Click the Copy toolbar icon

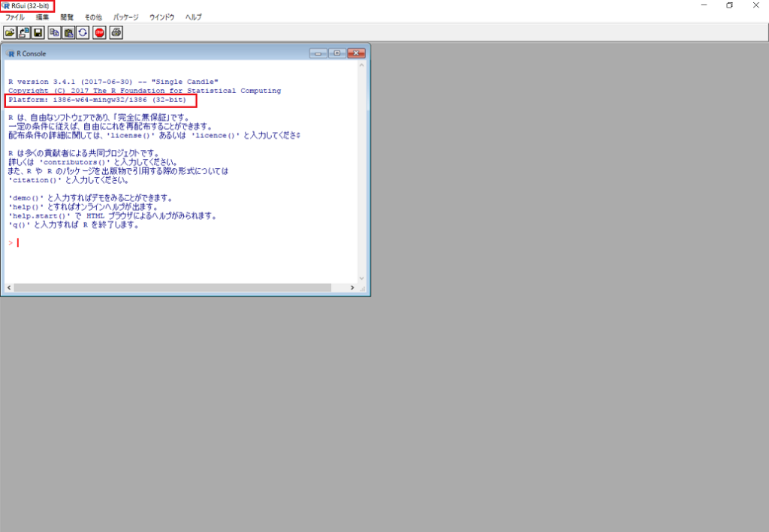tap(55, 32)
